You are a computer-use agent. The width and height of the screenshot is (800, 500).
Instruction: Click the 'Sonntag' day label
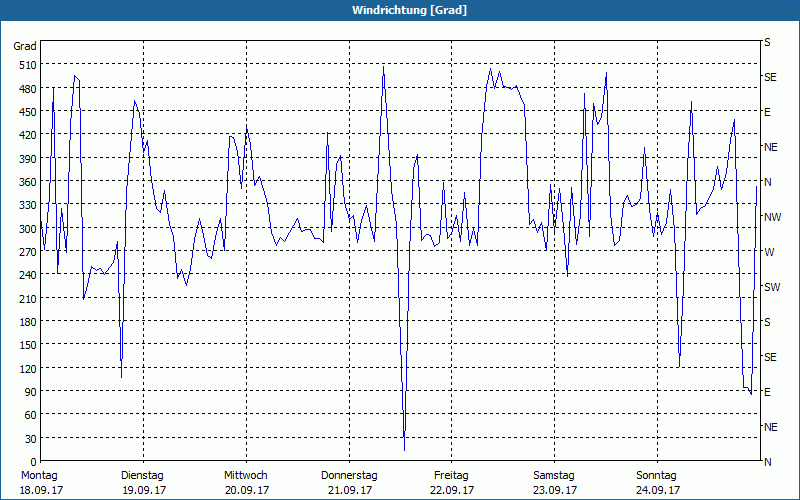coord(656,476)
